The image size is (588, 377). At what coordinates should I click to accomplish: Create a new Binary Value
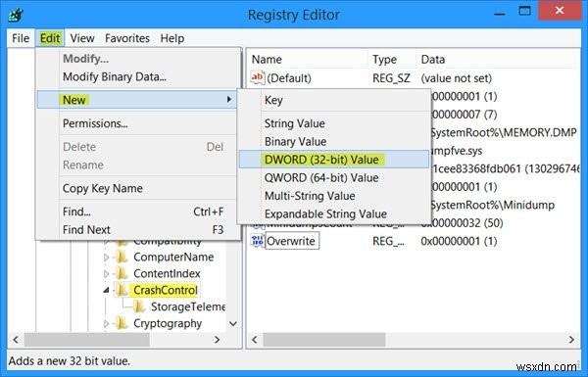(x=334, y=141)
